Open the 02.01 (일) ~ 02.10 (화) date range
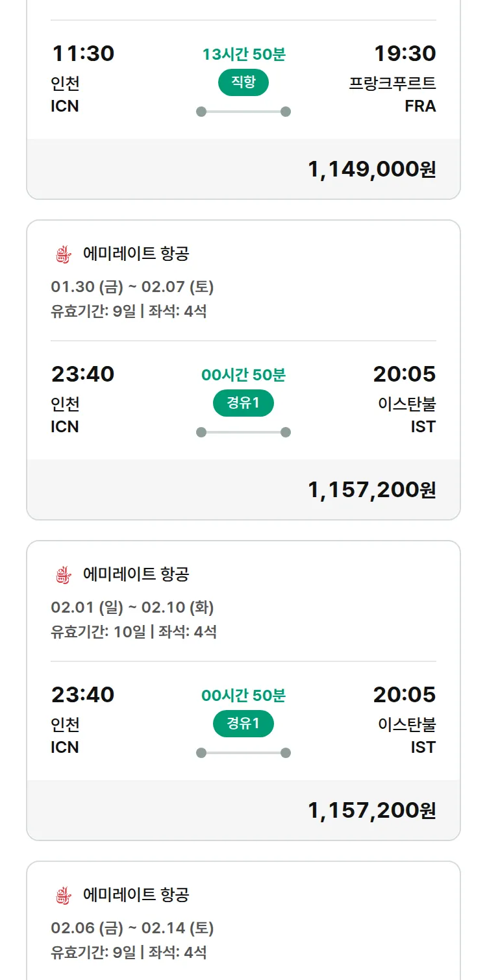The image size is (487, 980). [132, 607]
